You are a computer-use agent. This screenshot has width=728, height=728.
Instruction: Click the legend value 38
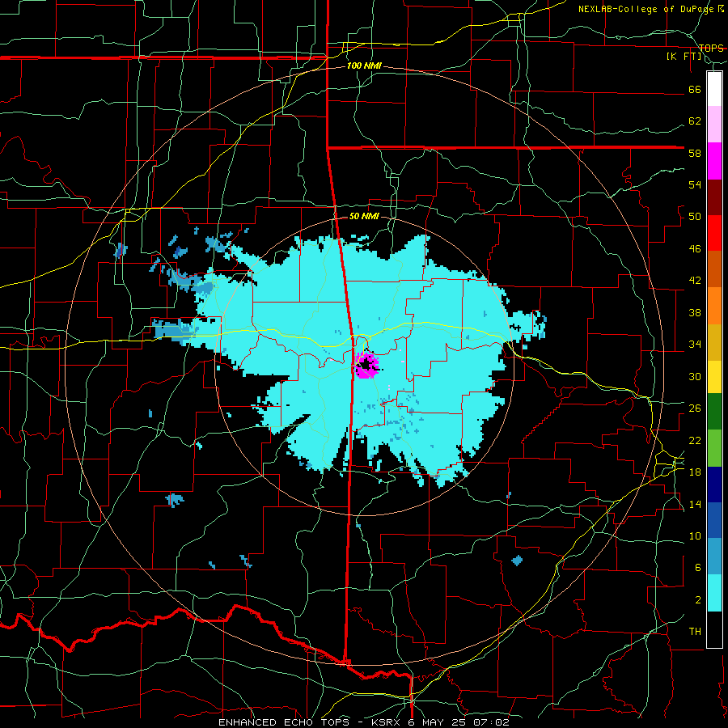(695, 312)
